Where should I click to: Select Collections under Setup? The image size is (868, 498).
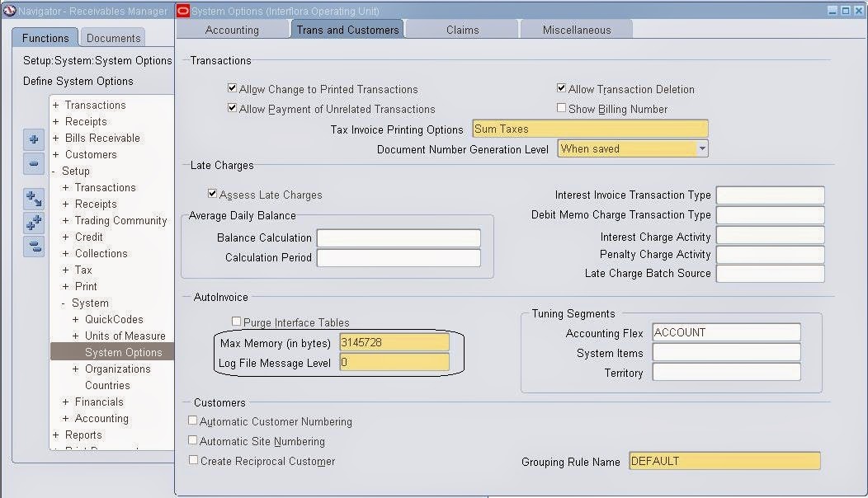click(x=101, y=253)
